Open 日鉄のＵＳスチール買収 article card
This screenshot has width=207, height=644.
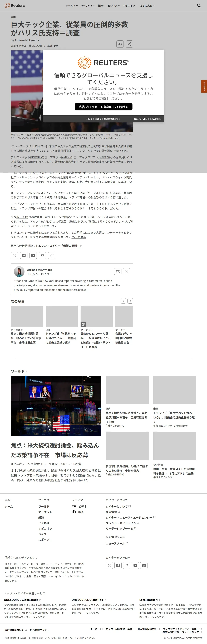[96, 327]
